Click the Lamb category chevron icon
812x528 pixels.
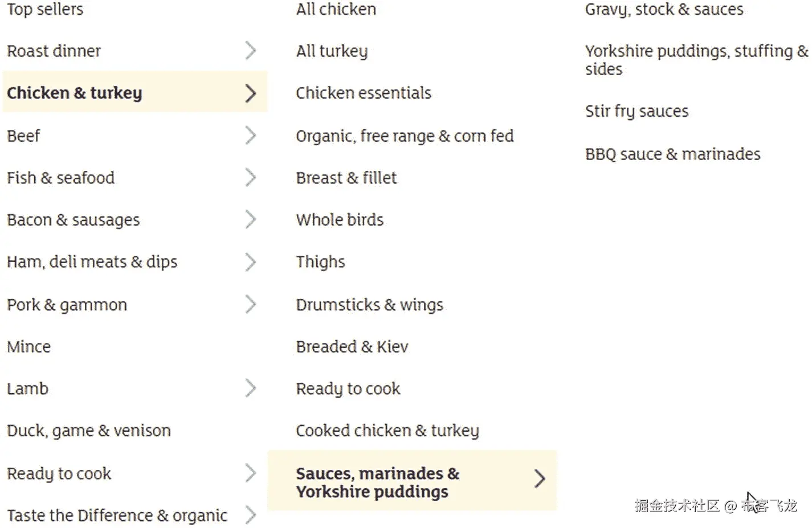coord(250,388)
